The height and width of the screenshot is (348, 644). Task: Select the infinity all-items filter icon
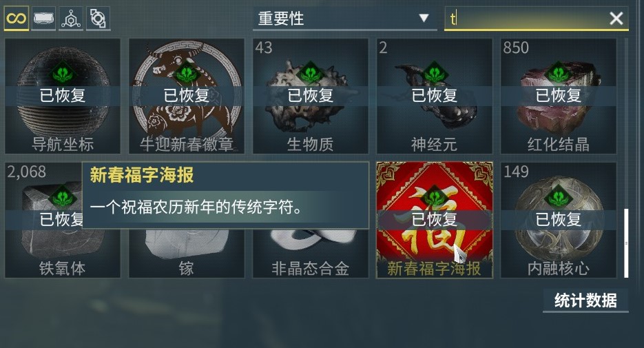(x=17, y=19)
